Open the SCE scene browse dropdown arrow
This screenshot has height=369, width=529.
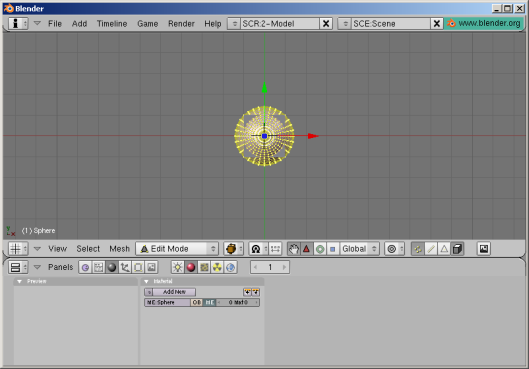coord(344,23)
